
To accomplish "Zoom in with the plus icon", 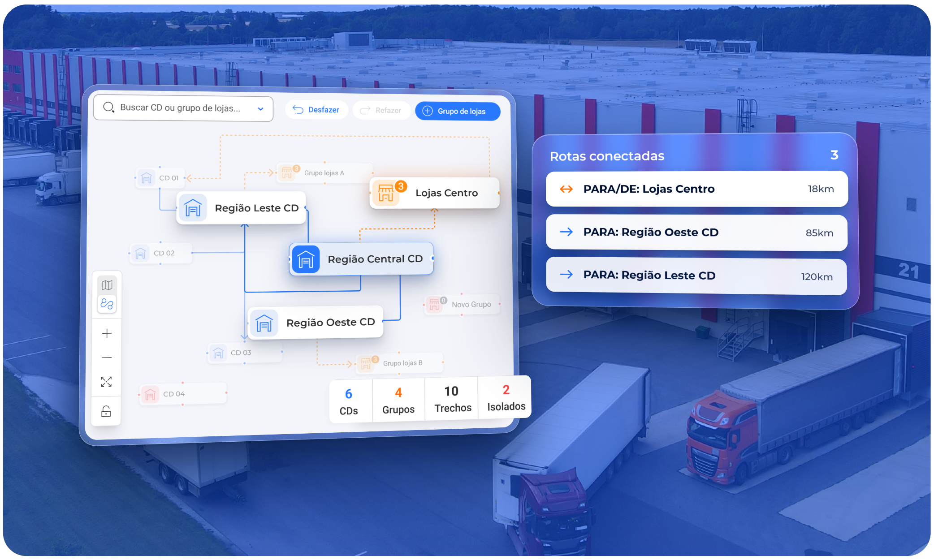I will click(107, 333).
